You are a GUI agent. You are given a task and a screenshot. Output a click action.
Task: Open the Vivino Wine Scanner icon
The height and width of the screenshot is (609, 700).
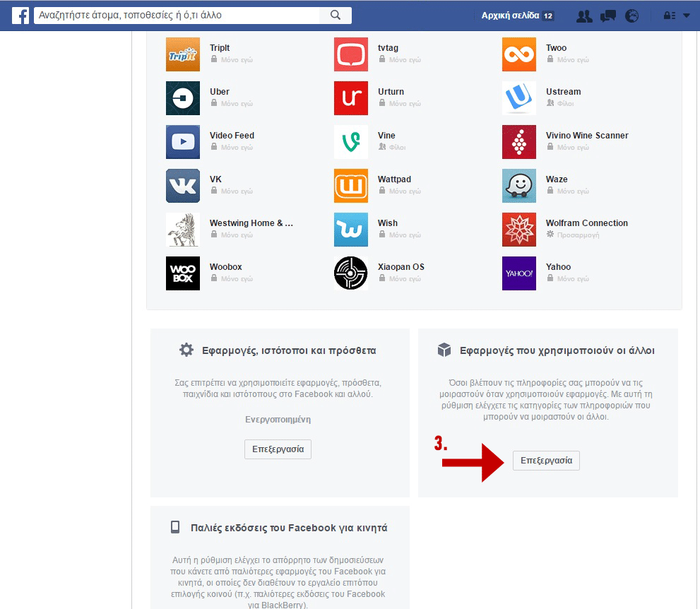coord(518,142)
